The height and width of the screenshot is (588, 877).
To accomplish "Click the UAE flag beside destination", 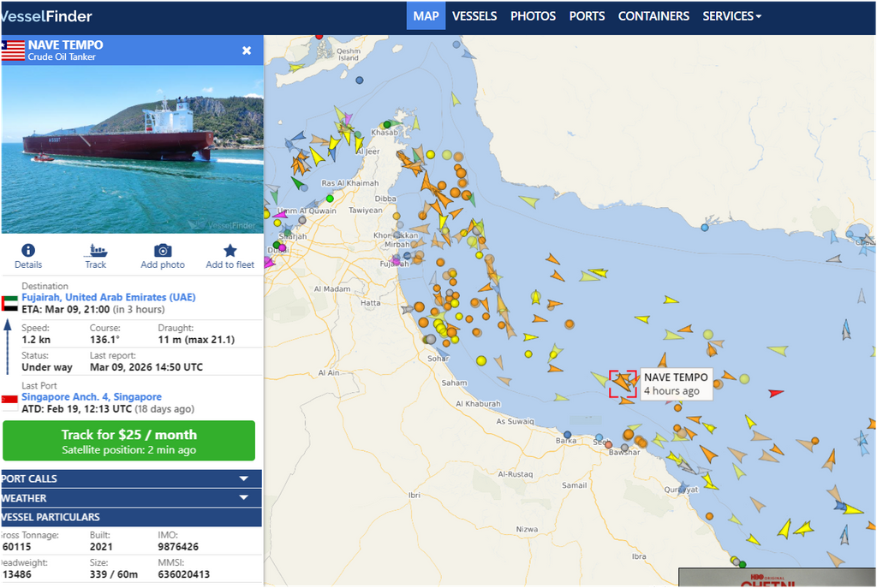I will tap(9, 304).
